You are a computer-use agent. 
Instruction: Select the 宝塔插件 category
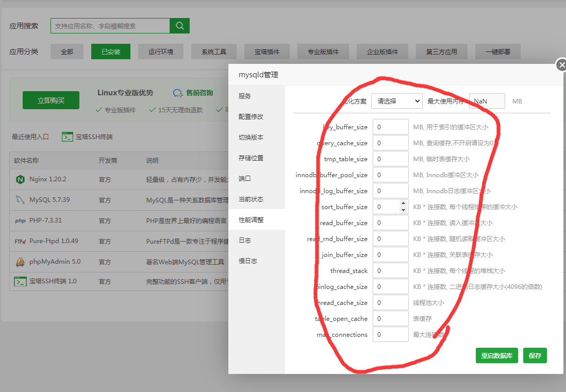pyautogui.click(x=267, y=52)
